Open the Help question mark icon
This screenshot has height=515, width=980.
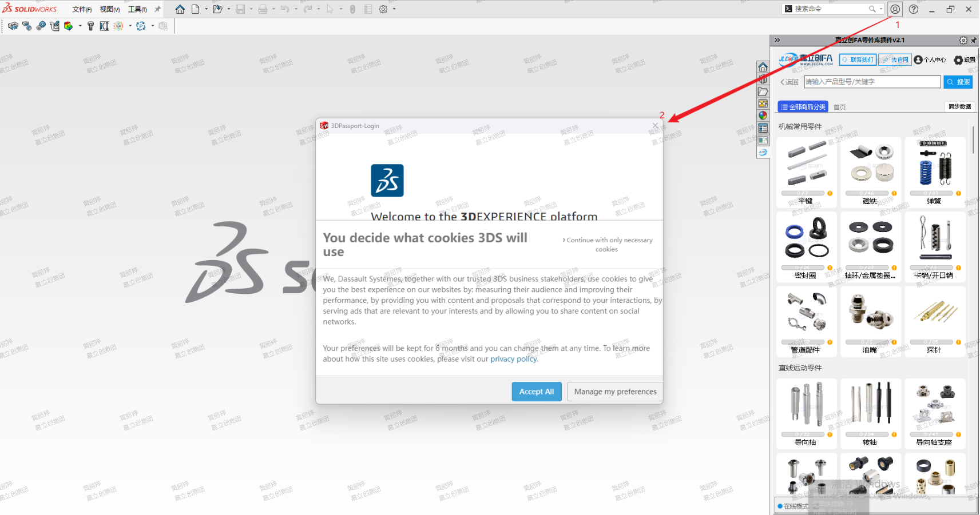(x=914, y=9)
